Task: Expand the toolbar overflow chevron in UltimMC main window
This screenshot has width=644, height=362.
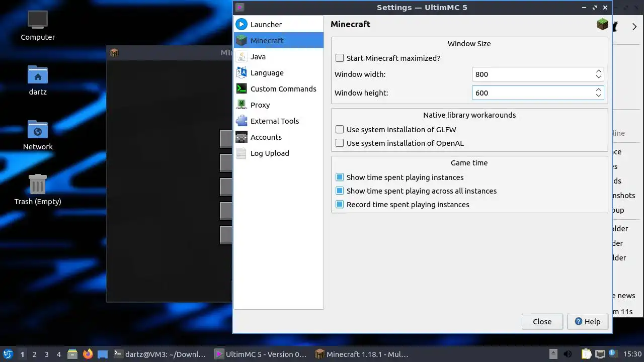Action: [634, 27]
